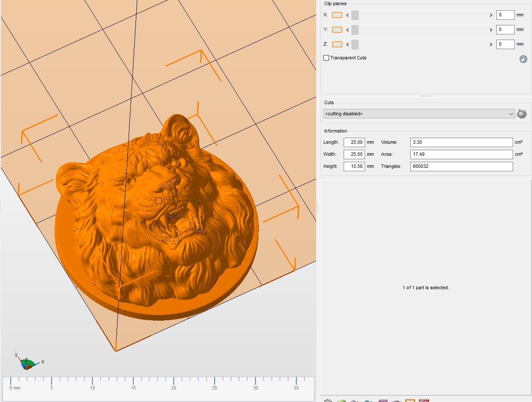This screenshot has width=532, height=402.
Task: Toggle the Z clip plane orange button
Action: [x=337, y=44]
